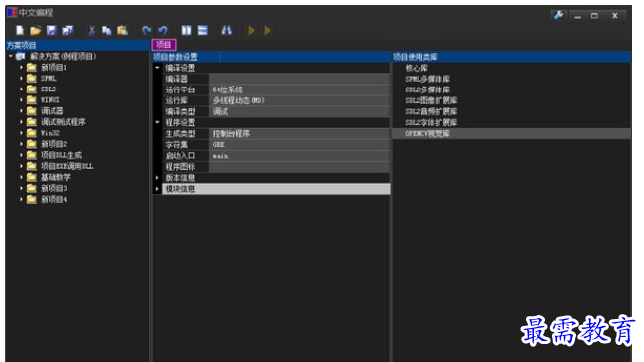
Task: Expand the WINUI tree node arrow
Action: [x=21, y=100]
